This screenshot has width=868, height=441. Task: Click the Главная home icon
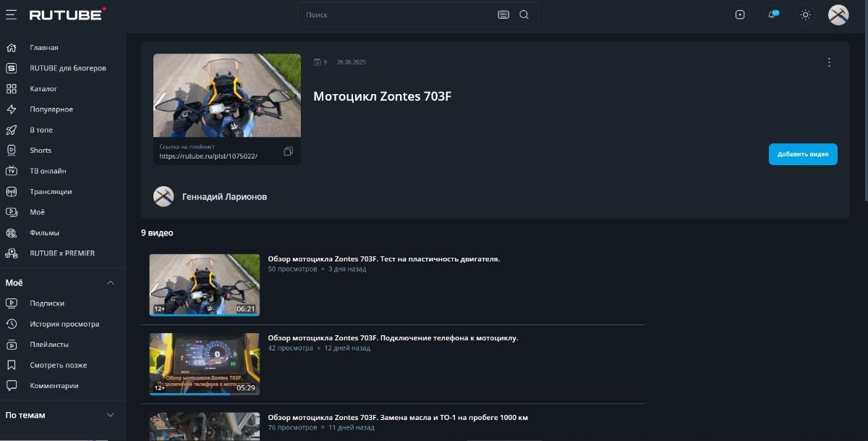[x=11, y=48]
